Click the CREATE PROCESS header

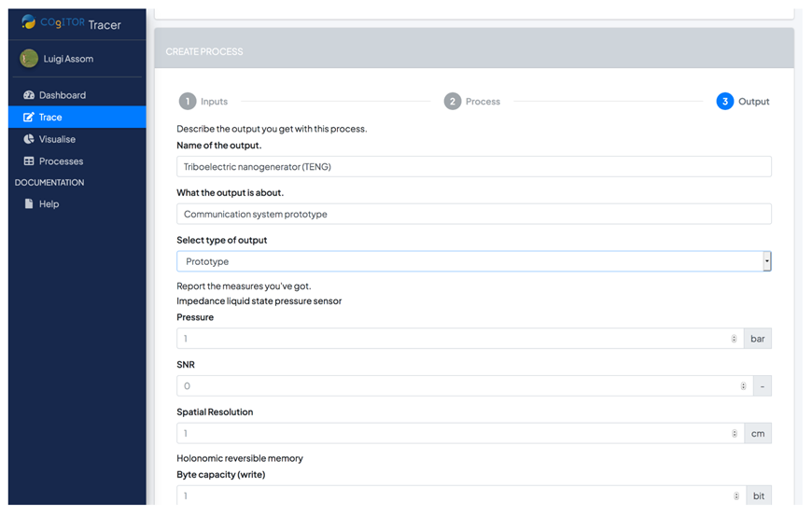[204, 51]
